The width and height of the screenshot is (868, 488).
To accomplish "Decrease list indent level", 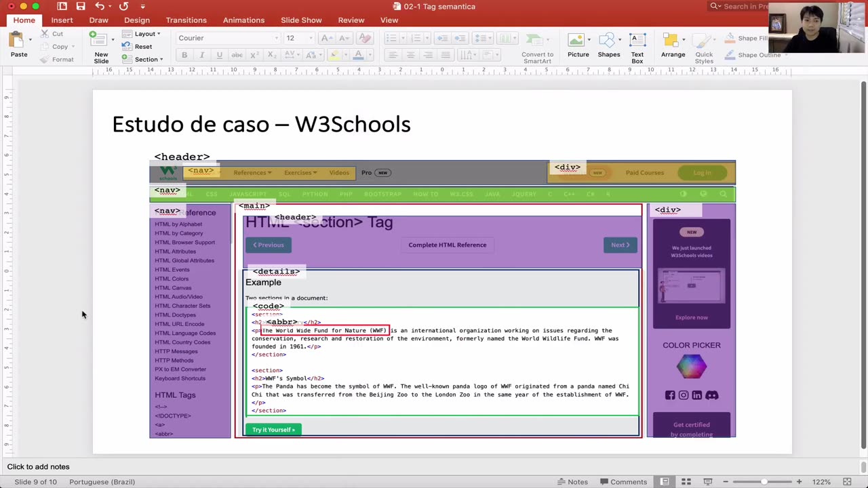I will [x=441, y=38].
